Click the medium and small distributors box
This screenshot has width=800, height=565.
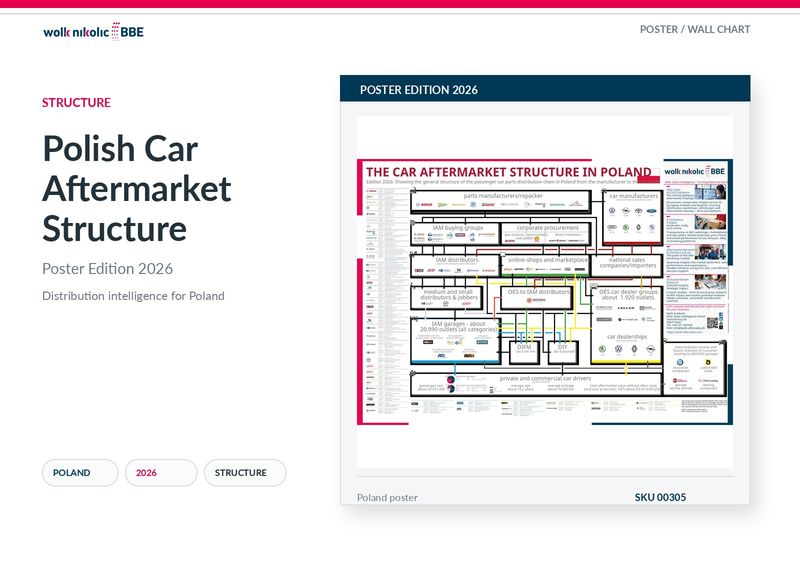coord(447,298)
